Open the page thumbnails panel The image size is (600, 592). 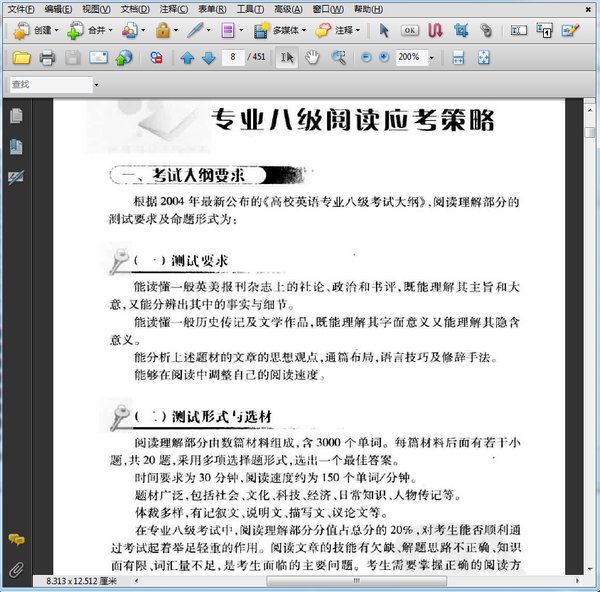coord(16,116)
